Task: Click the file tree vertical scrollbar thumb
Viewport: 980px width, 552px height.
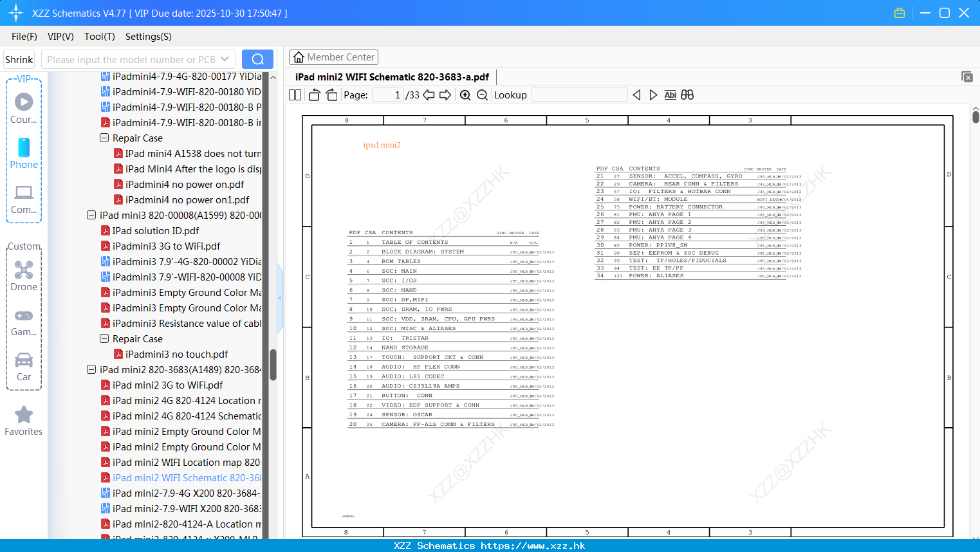Action: 273,365
